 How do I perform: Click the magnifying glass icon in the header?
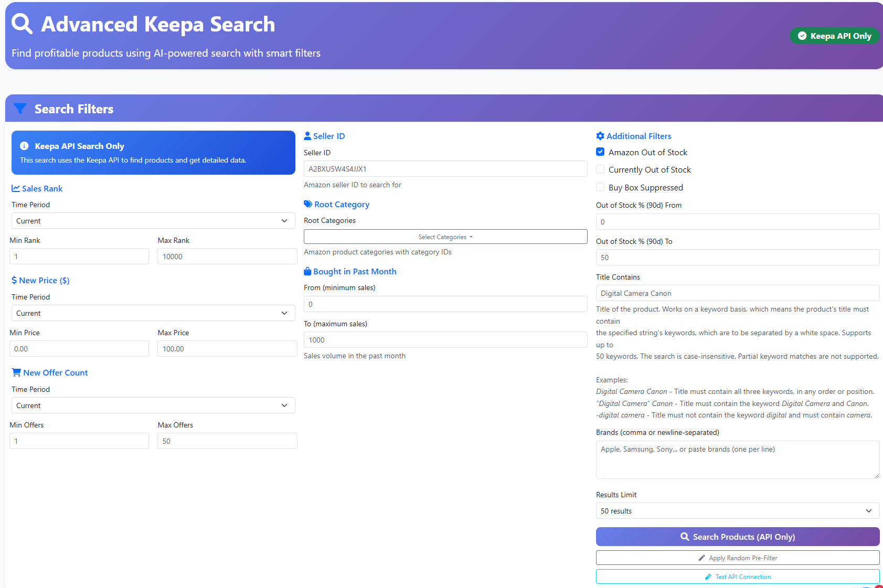[22, 24]
